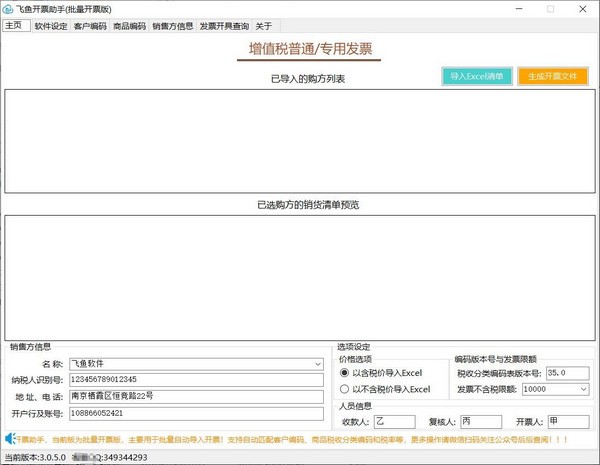600x465 pixels.
Task: Open the 发票不含税限额 dropdown
Action: point(583,389)
